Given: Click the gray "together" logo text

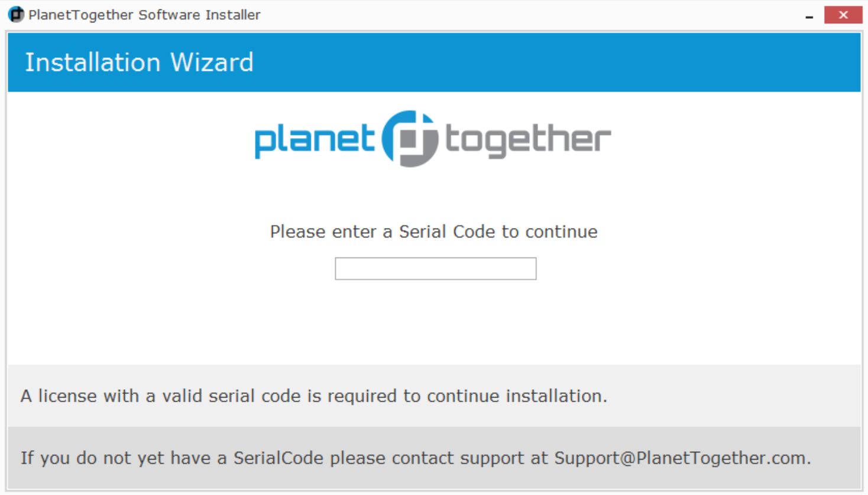Looking at the screenshot, I should (x=527, y=139).
